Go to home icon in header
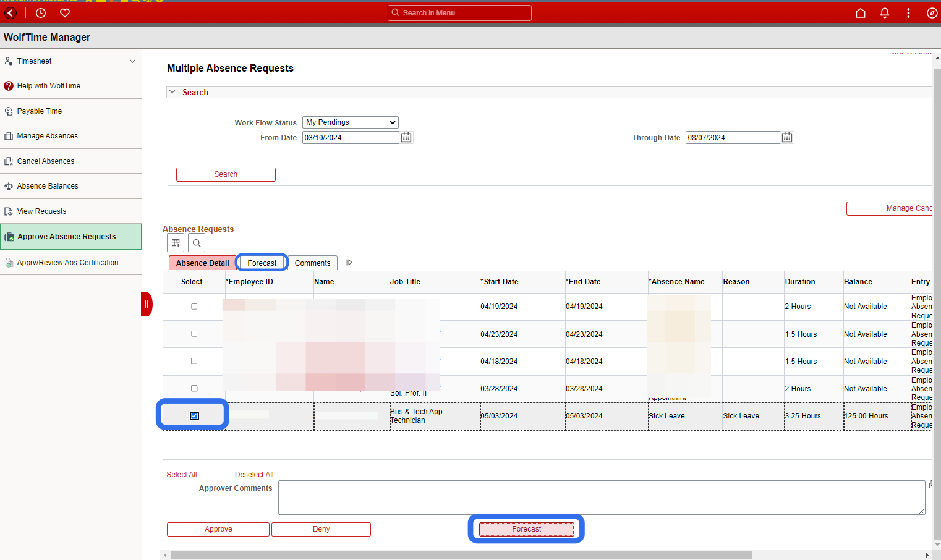Image resolution: width=941 pixels, height=560 pixels. tap(861, 13)
